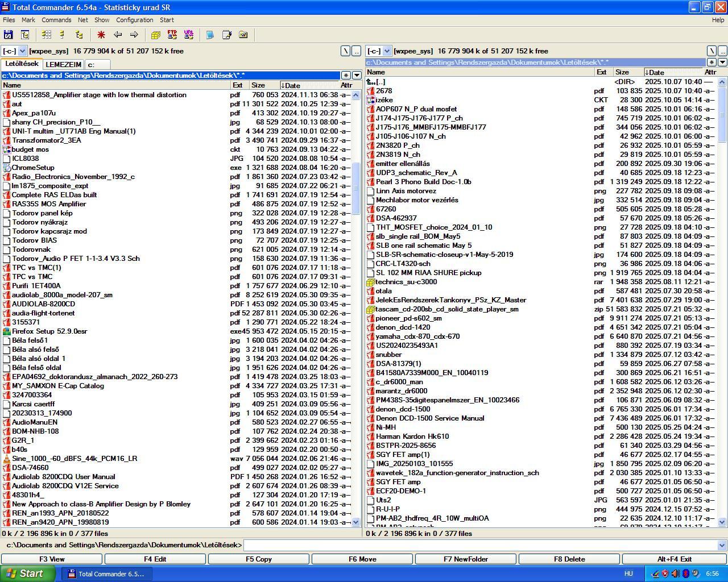Expand the right panel directory history arrow

point(722,63)
